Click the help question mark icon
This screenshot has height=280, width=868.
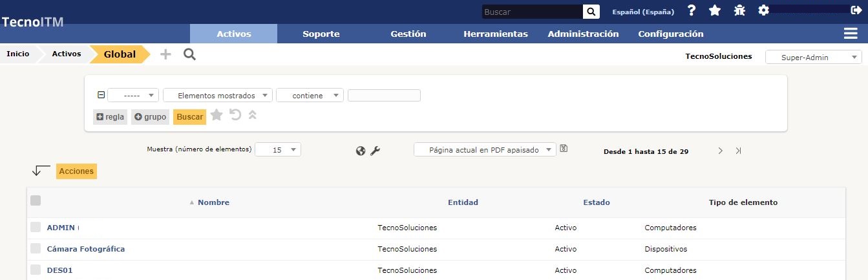[692, 11]
